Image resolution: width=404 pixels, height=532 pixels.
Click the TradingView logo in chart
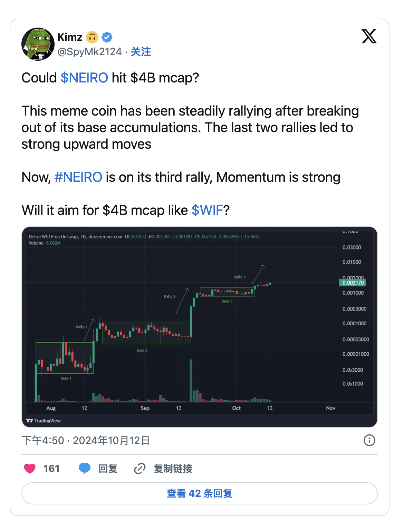tap(44, 421)
